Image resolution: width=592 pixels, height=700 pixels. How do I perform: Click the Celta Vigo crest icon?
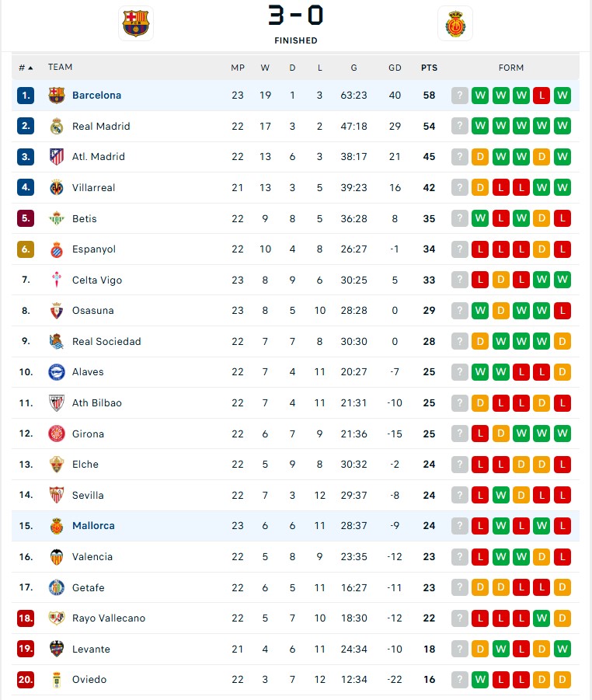coord(57,280)
